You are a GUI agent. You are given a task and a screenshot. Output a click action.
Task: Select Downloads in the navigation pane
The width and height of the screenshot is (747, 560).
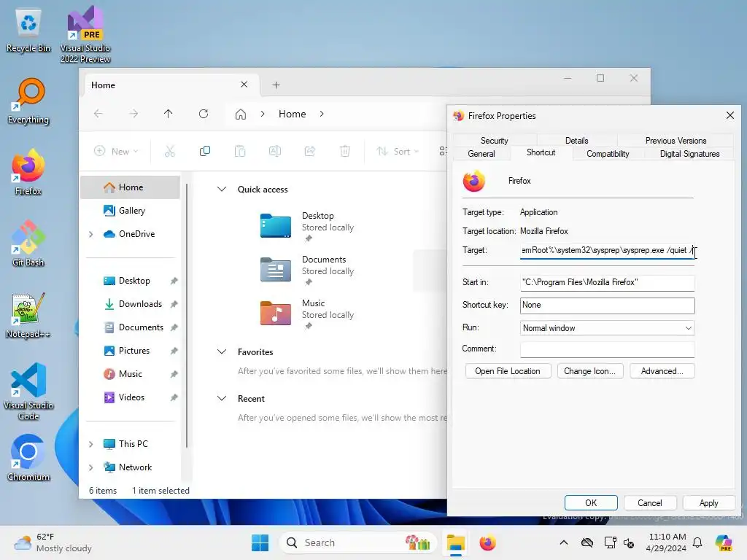130,304
